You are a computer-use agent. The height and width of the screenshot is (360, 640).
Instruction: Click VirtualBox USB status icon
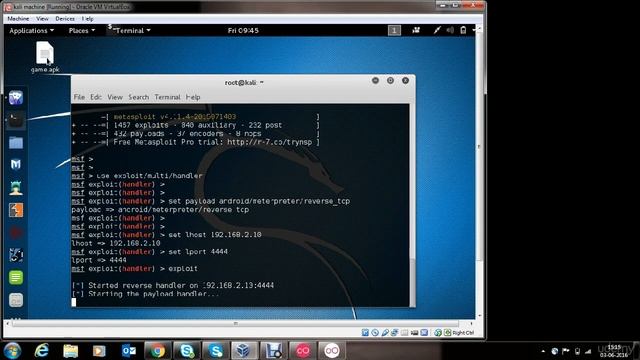click(x=385, y=333)
